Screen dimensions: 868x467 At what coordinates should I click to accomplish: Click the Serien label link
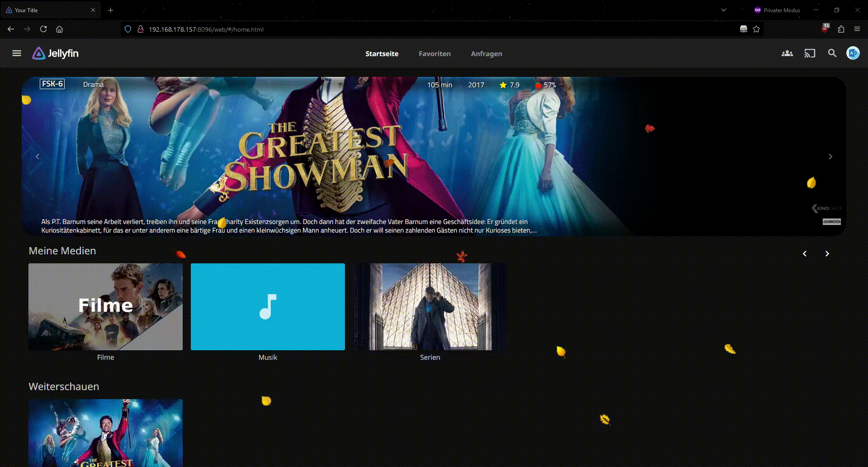430,357
